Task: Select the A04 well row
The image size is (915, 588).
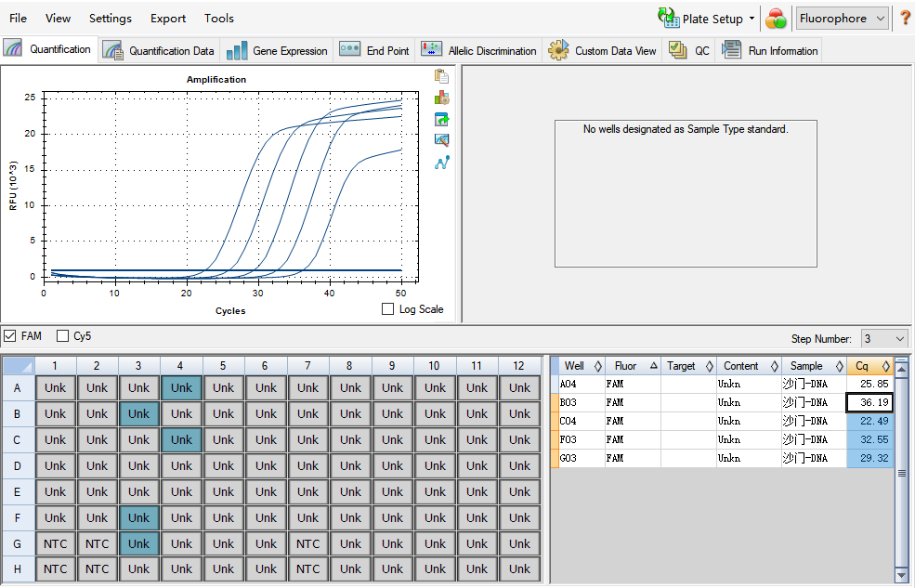Action: tap(722, 384)
